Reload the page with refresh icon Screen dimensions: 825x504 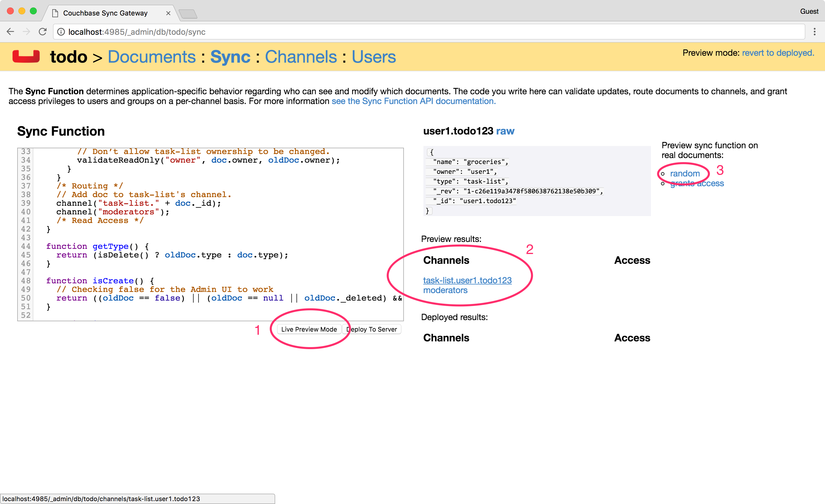click(x=43, y=32)
